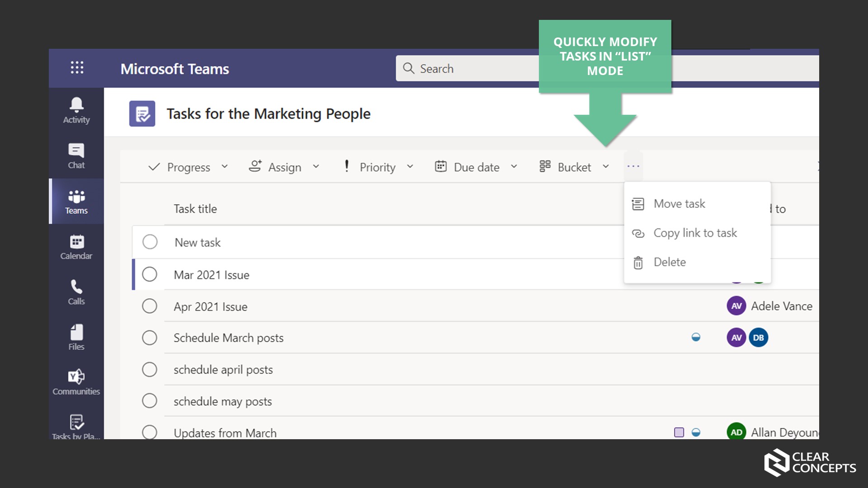Image resolution: width=868 pixels, height=488 pixels.
Task: Choose Move task from the menu
Action: [697, 204]
